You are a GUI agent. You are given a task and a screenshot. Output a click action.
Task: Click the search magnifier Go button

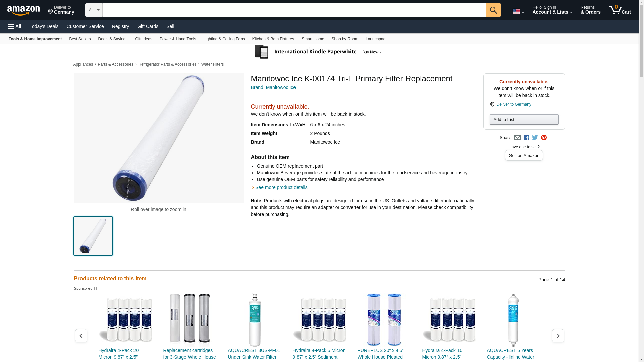[493, 10]
